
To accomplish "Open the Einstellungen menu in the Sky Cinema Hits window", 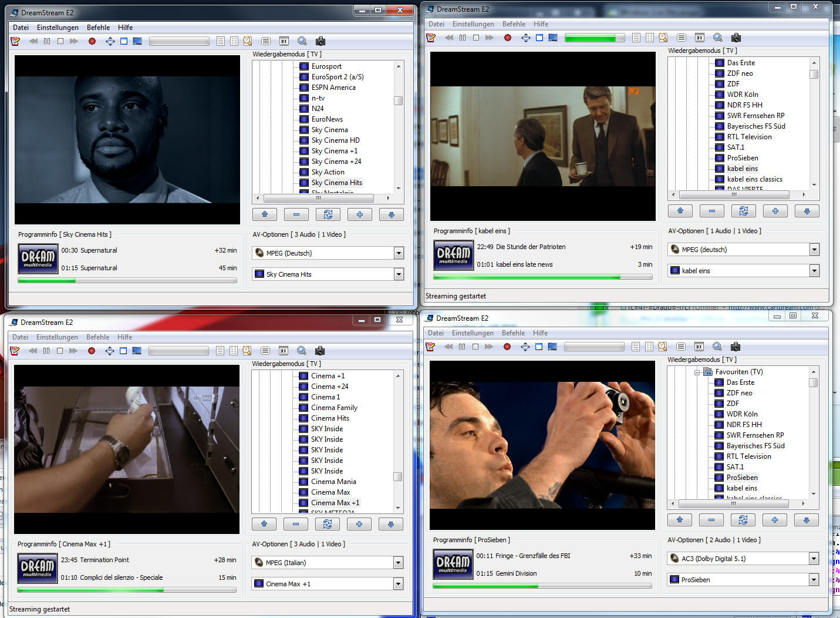I will [58, 28].
